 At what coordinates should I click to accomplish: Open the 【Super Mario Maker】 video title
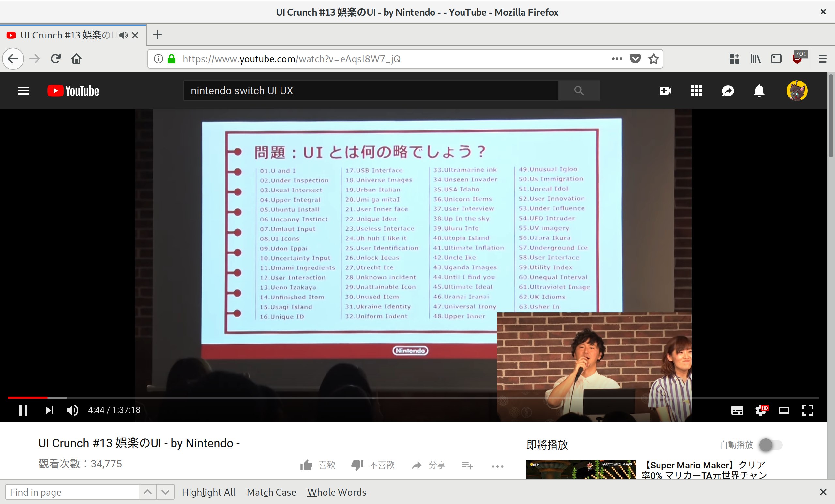pyautogui.click(x=704, y=470)
